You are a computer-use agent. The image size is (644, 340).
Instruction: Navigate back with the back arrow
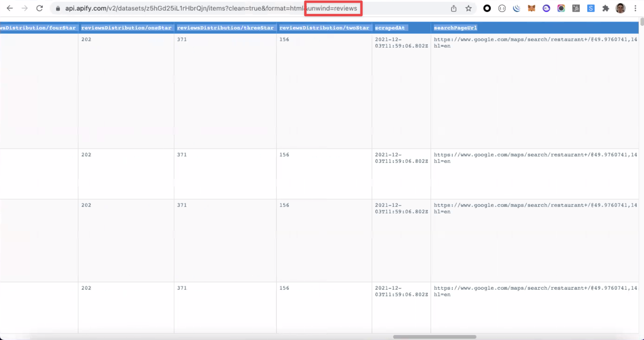click(10, 8)
